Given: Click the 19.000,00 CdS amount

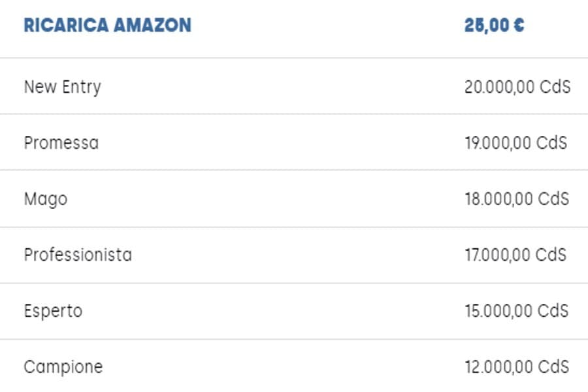Looking at the screenshot, I should tap(516, 143).
